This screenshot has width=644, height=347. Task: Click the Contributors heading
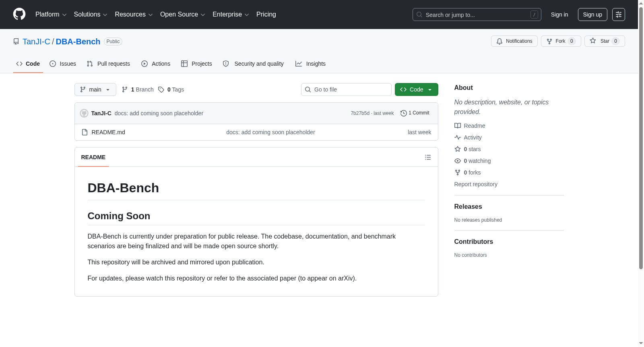click(474, 241)
